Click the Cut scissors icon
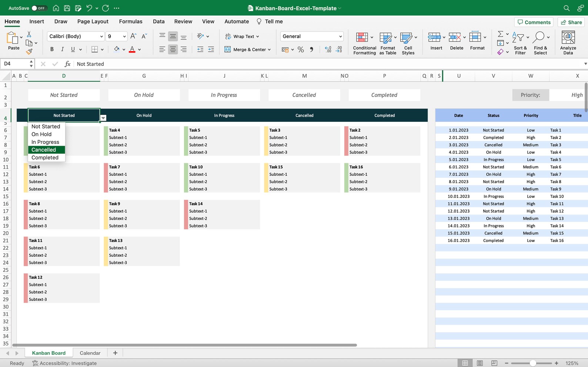The image size is (588, 367). click(29, 34)
